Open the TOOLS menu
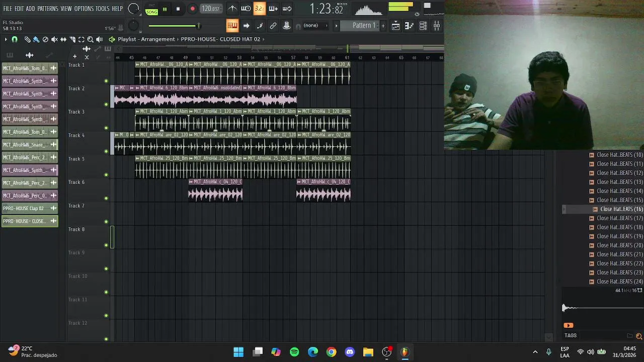The width and height of the screenshot is (644, 362). click(x=103, y=9)
